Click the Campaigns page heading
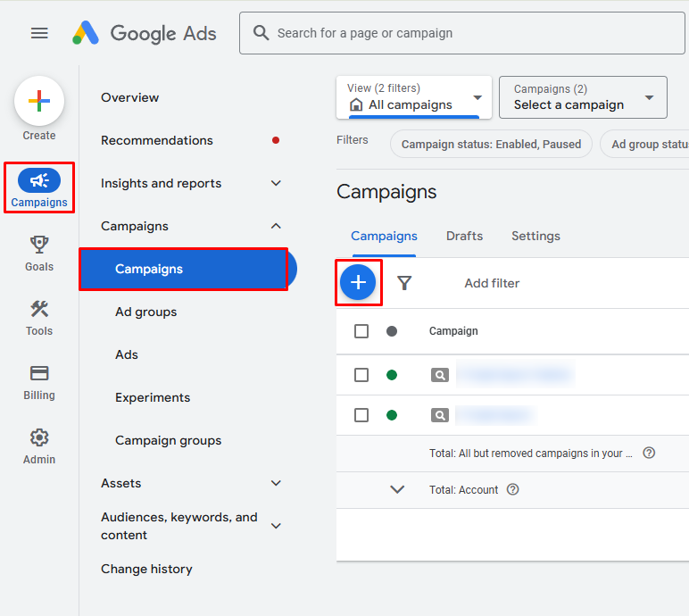Image resolution: width=689 pixels, height=616 pixels. click(386, 192)
